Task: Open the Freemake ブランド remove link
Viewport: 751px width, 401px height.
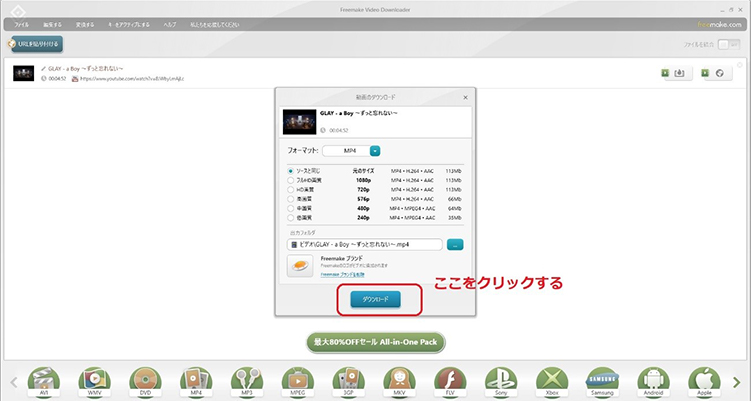Action: click(x=342, y=275)
